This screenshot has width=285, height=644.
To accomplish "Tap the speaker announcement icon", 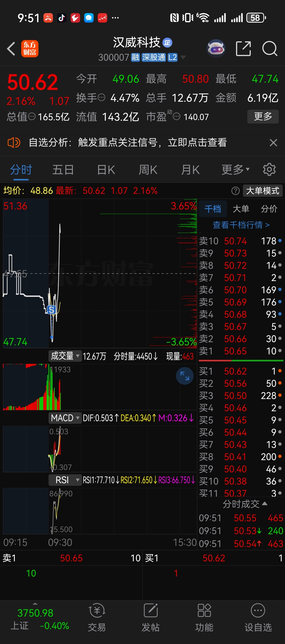I will pos(14,143).
